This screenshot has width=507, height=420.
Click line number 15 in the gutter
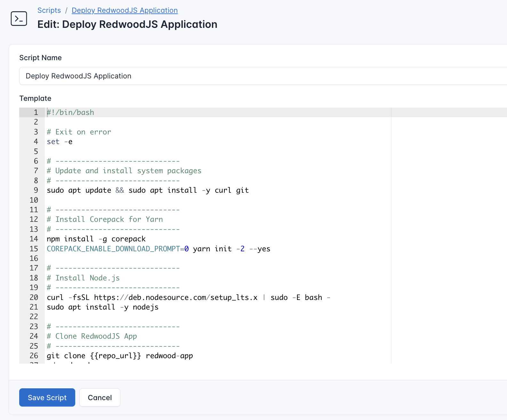[x=34, y=249]
